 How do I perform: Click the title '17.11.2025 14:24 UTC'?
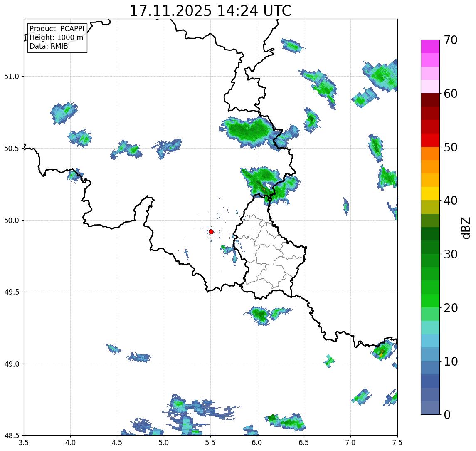[x=210, y=11]
